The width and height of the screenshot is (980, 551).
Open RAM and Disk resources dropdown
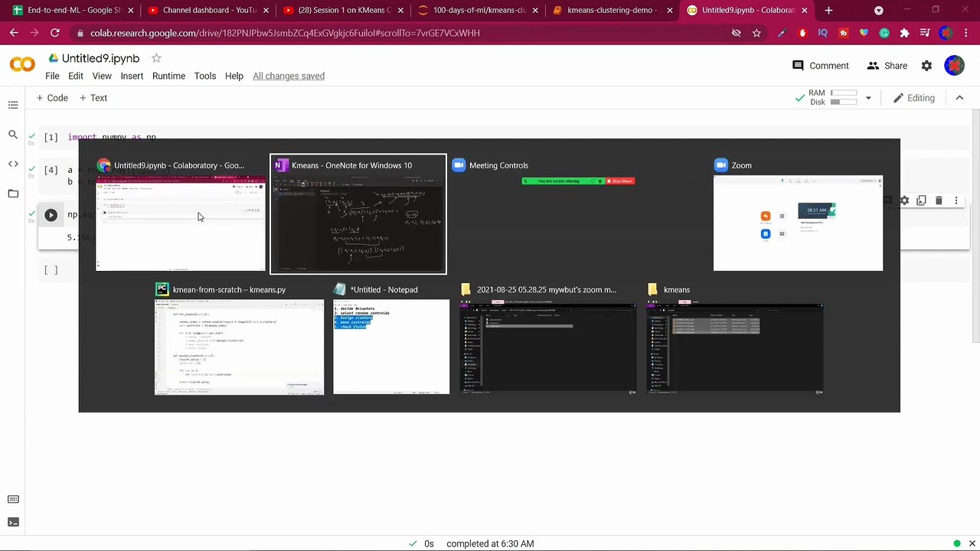pyautogui.click(x=868, y=98)
